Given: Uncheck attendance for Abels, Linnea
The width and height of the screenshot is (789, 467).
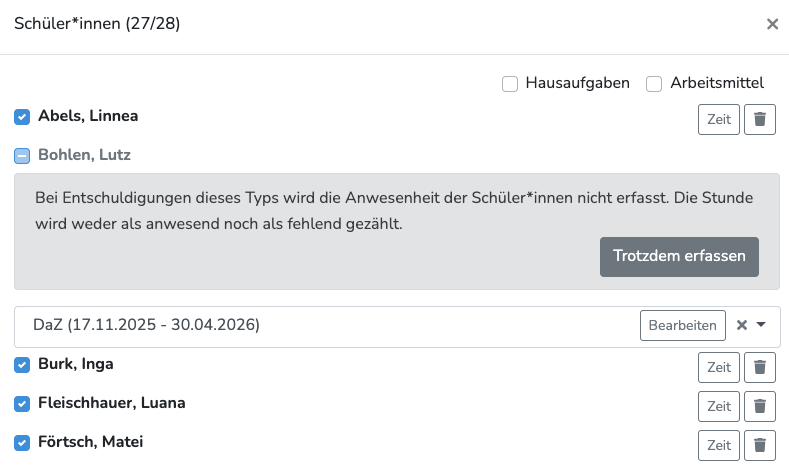Looking at the screenshot, I should (22, 117).
